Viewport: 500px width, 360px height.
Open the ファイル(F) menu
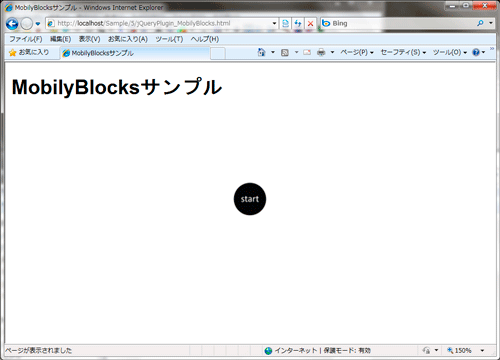(26, 39)
